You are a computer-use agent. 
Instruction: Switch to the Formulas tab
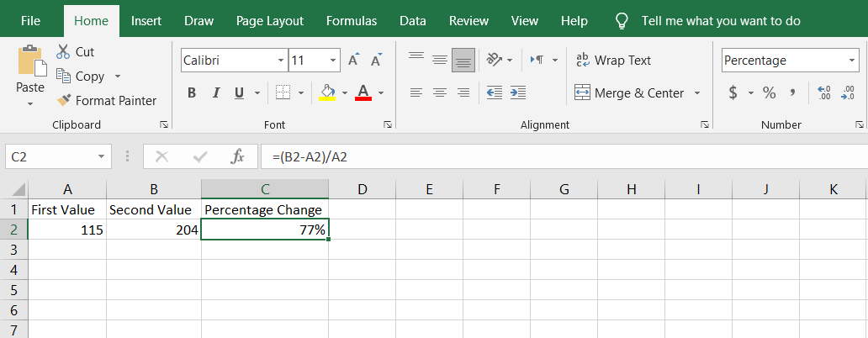pos(352,21)
